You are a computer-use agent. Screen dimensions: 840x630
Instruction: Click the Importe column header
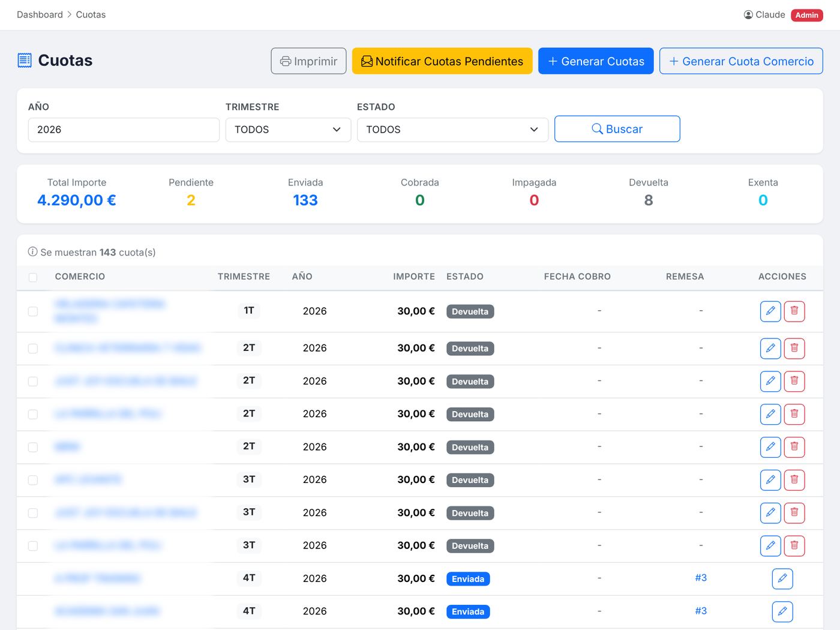(414, 277)
